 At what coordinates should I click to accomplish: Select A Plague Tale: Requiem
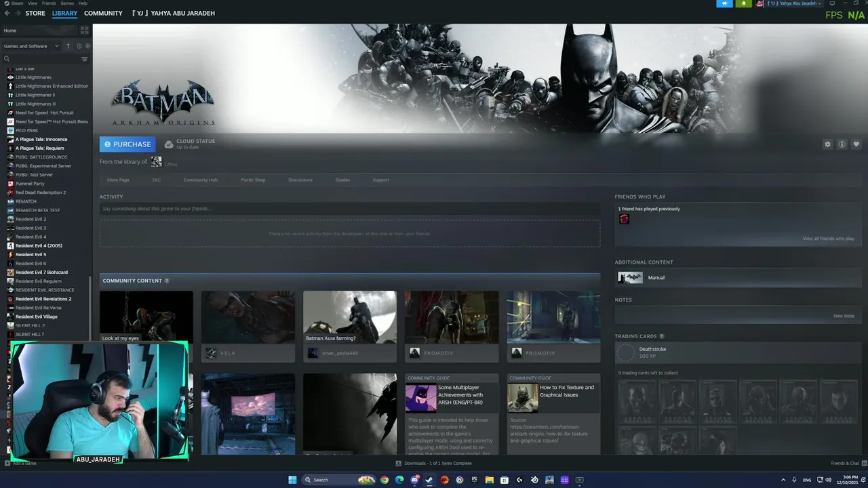pyautogui.click(x=39, y=148)
